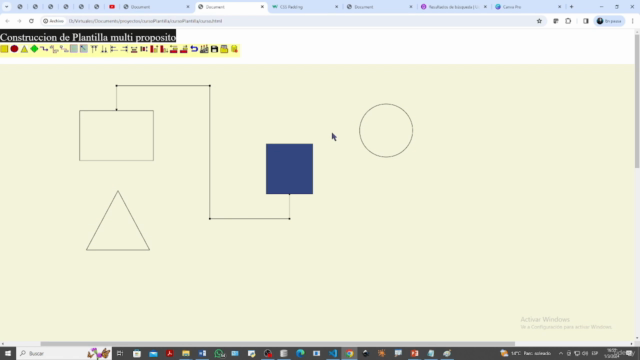
Task: Select the red circle shape tool
Action: (x=14, y=49)
